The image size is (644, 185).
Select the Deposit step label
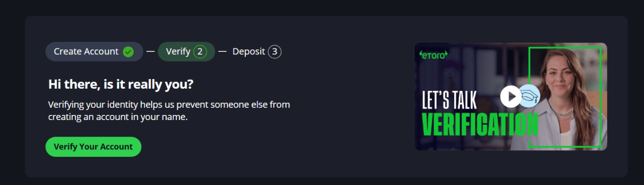pos(249,51)
